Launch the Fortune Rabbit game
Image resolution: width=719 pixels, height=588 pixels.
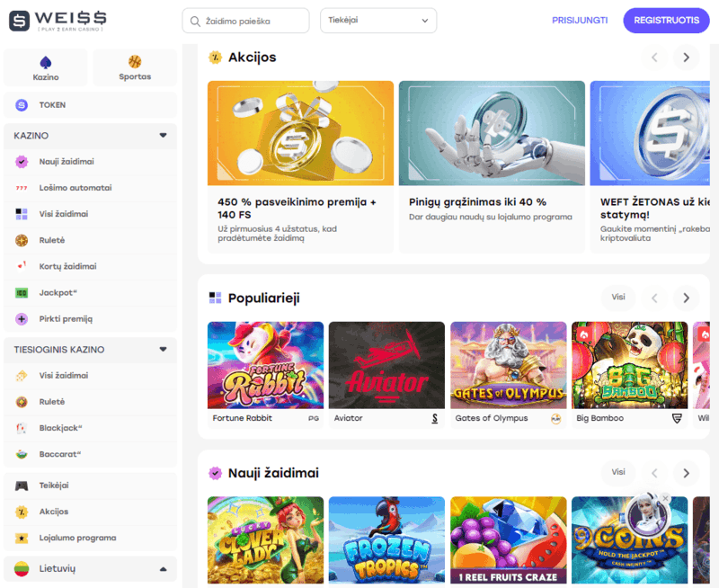(x=265, y=375)
